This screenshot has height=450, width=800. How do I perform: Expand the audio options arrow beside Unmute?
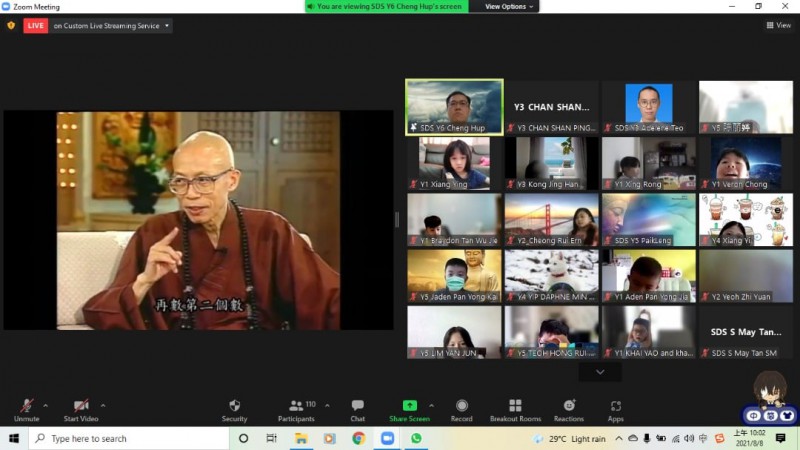pyautogui.click(x=45, y=405)
